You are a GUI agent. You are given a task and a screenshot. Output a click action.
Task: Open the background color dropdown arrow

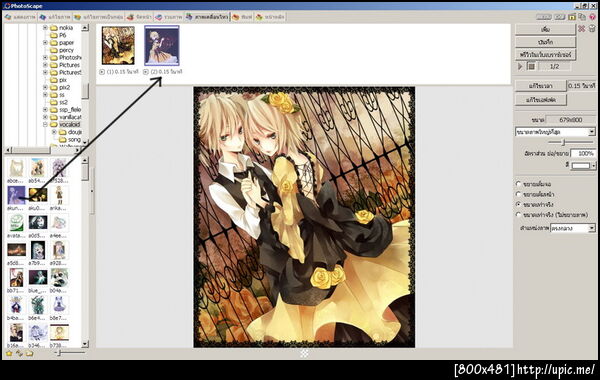tap(593, 165)
